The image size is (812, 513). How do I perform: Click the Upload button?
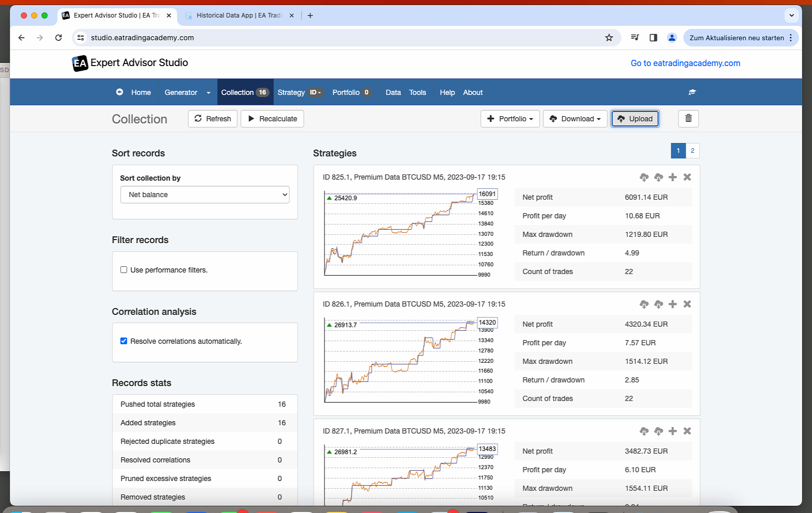click(x=635, y=119)
